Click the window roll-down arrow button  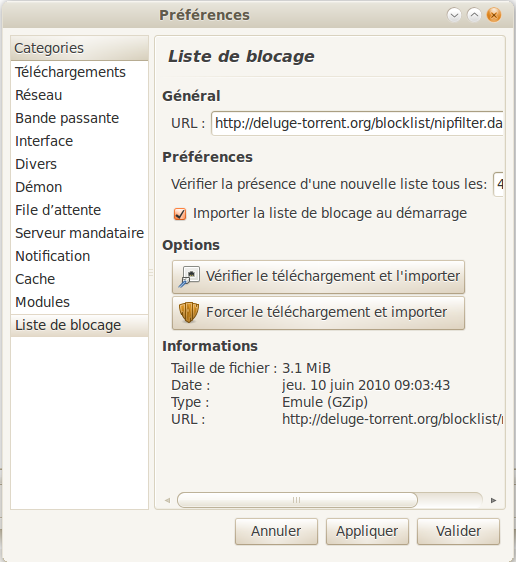pos(454,15)
